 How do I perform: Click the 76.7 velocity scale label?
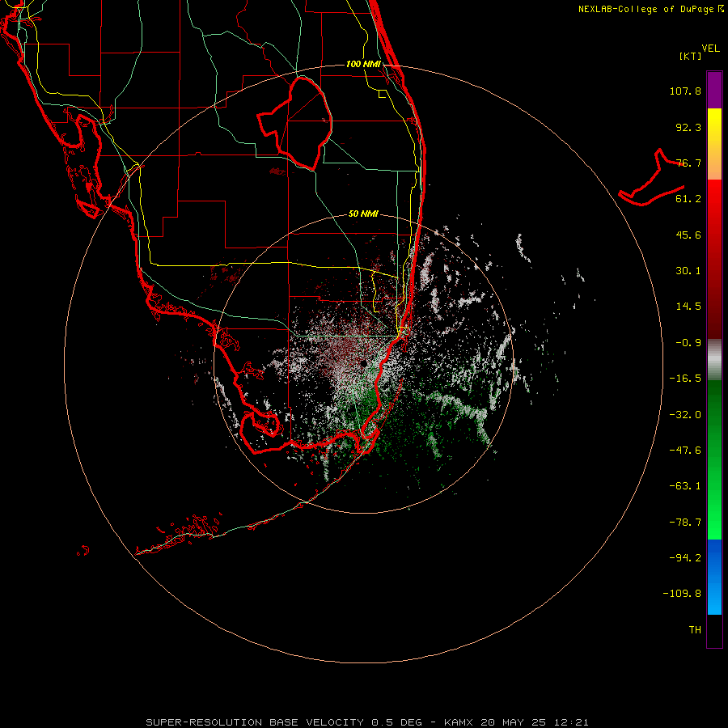[688, 163]
